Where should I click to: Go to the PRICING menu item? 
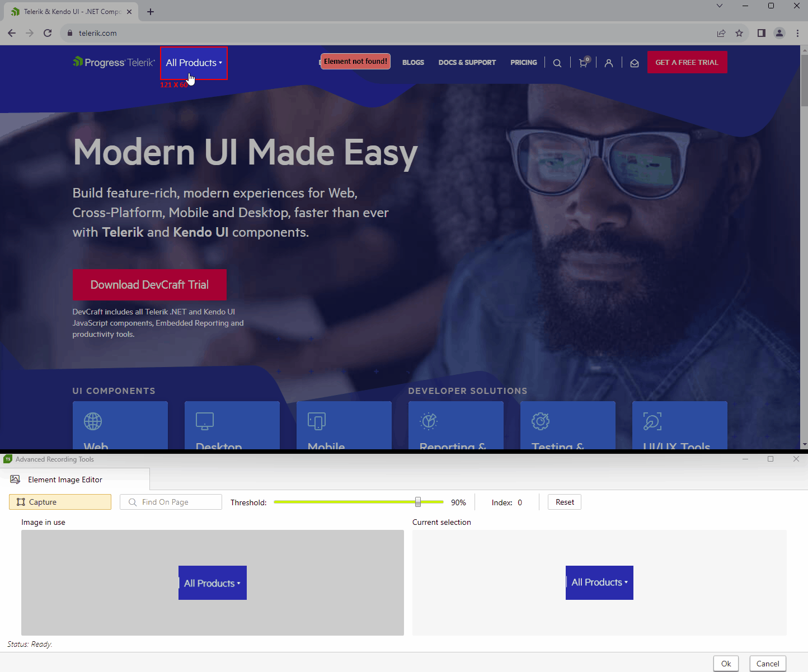524,63
